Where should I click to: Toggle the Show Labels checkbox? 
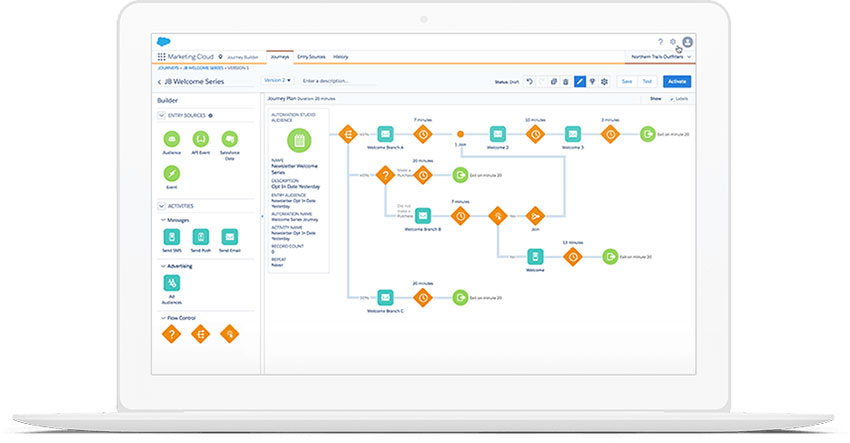coord(672,99)
